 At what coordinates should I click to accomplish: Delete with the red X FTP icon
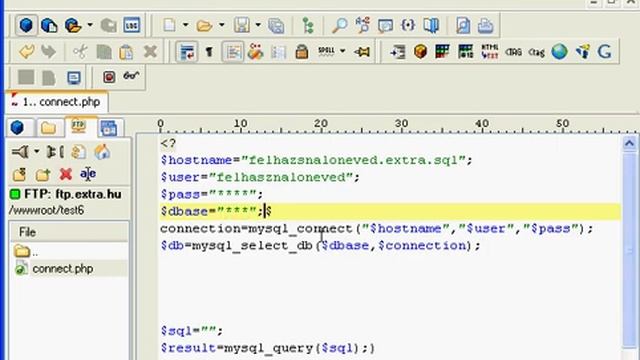65,174
